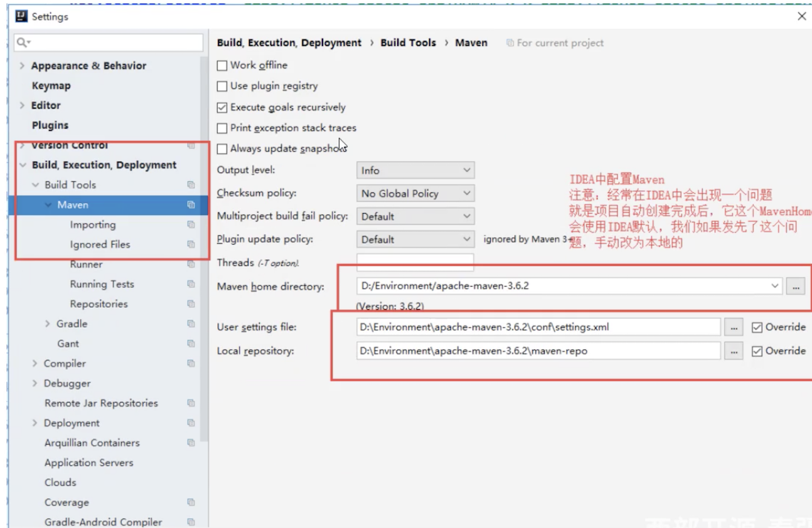
Task: Click the Local repository path field
Action: (538, 351)
